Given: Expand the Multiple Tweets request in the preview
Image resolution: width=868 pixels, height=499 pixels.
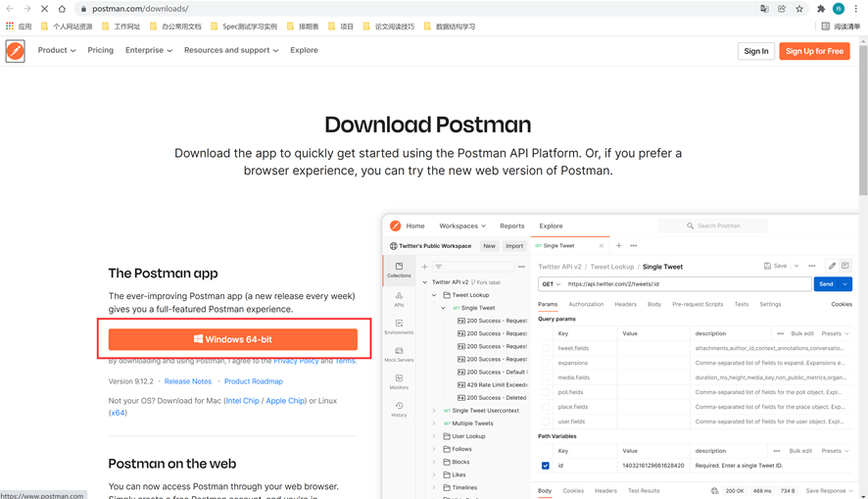Looking at the screenshot, I should (x=434, y=424).
